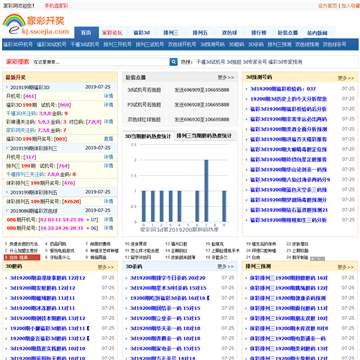Open 更多>> in the 短信点播 panel
The height and width of the screenshot is (360, 360).
coord(226,77)
